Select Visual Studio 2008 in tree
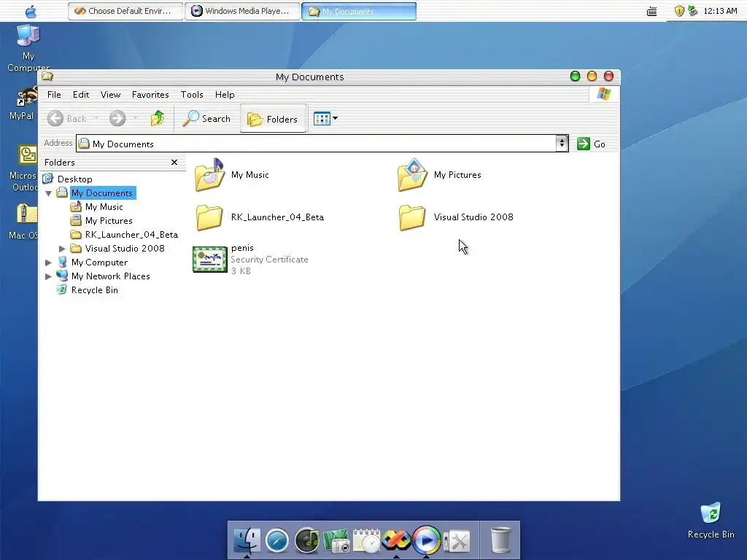 [x=125, y=248]
